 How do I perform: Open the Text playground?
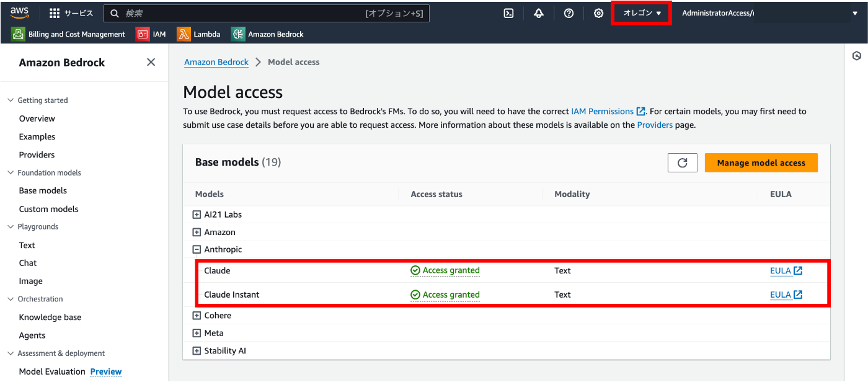click(x=27, y=245)
